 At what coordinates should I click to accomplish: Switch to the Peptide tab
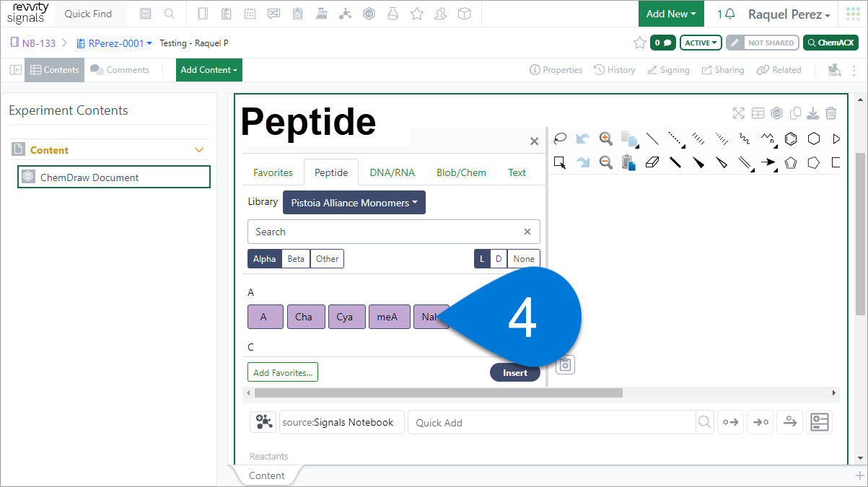point(331,172)
